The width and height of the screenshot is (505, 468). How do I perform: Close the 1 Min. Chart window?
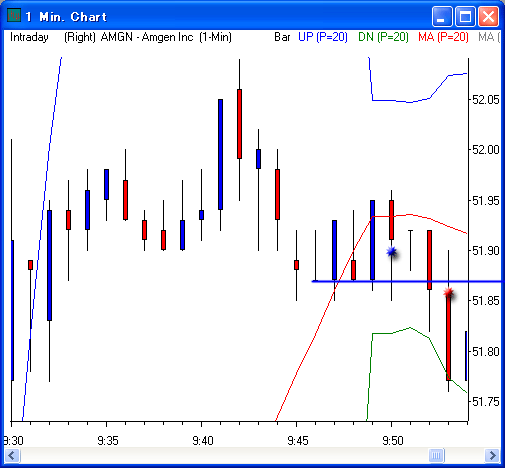coord(489,16)
